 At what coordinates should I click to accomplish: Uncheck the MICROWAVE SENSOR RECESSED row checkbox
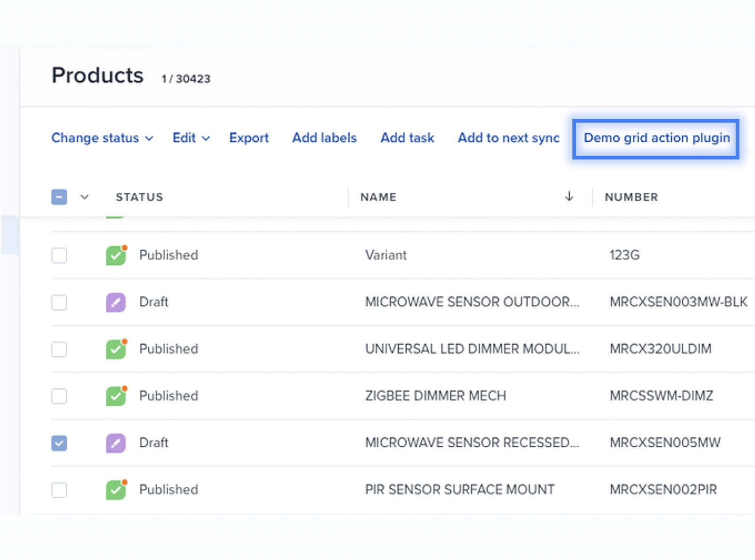click(59, 443)
